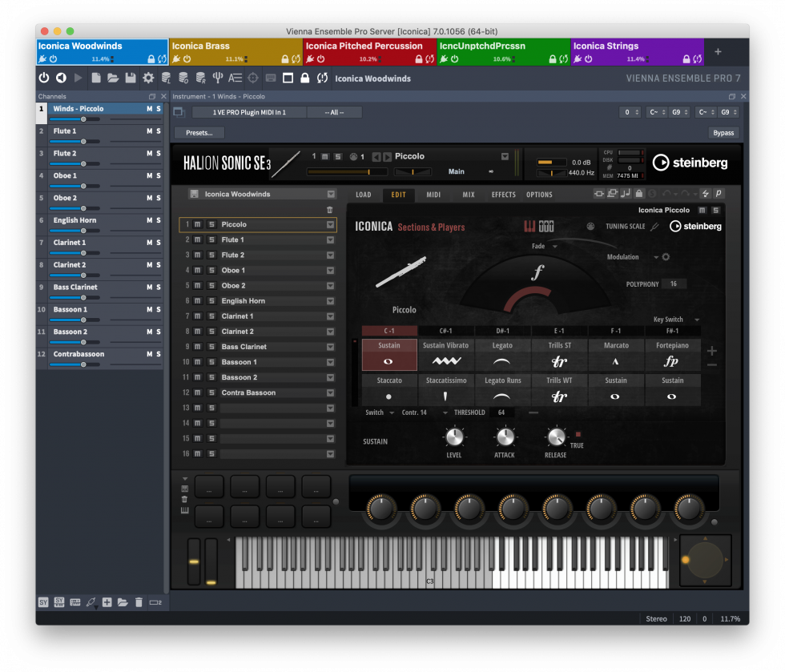Click the Bypass button
Viewport: 785px width, 672px height.
[x=723, y=133]
